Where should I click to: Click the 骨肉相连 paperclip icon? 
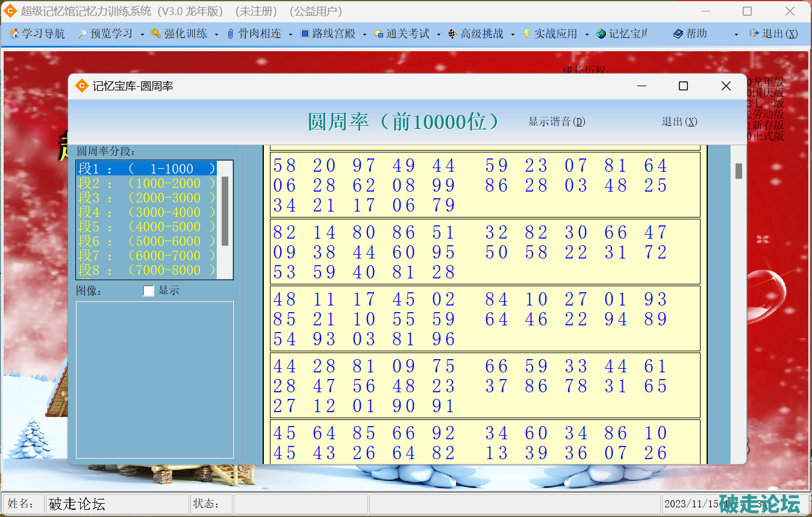pyautogui.click(x=231, y=34)
